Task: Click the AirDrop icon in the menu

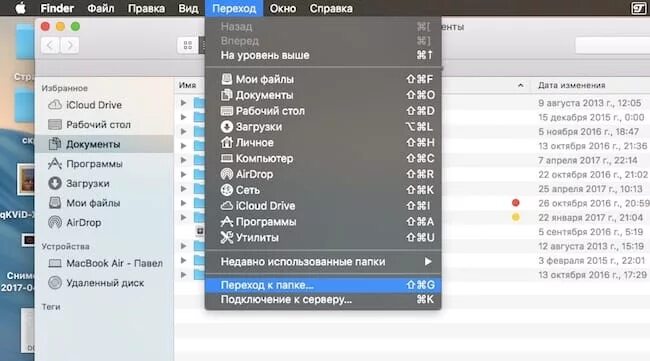Action: pyautogui.click(x=226, y=174)
